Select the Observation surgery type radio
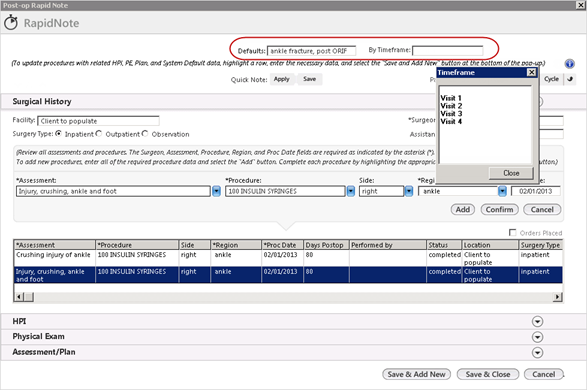The width and height of the screenshot is (587, 390). click(x=145, y=134)
